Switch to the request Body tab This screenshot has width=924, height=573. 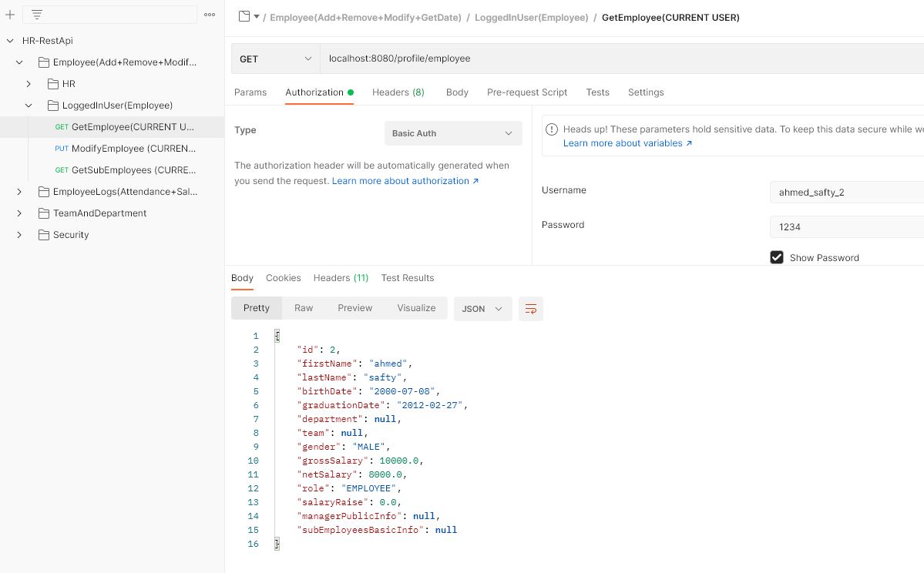click(x=457, y=92)
